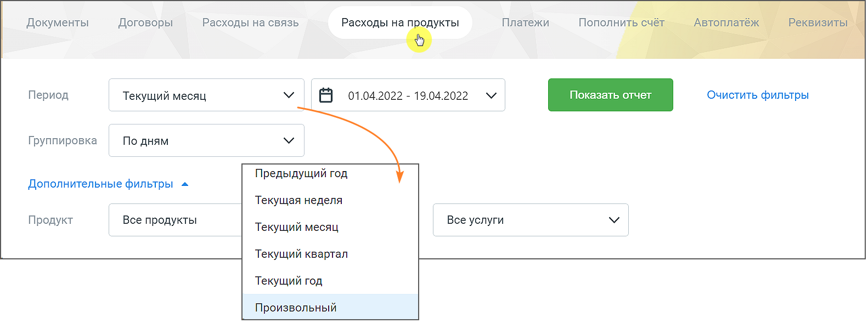868x323 pixels.
Task: Click the Очистить фильтры link
Action: (x=757, y=95)
